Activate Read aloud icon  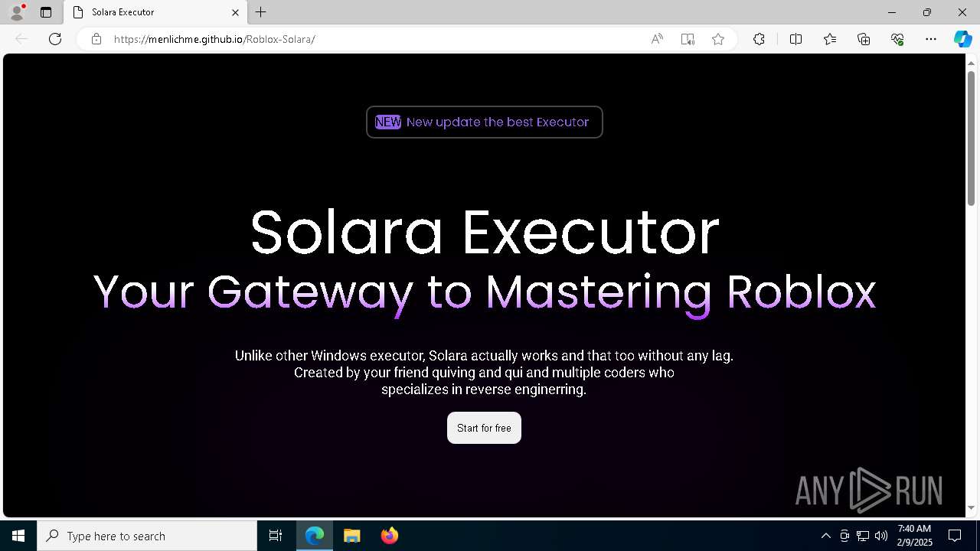[x=657, y=39]
